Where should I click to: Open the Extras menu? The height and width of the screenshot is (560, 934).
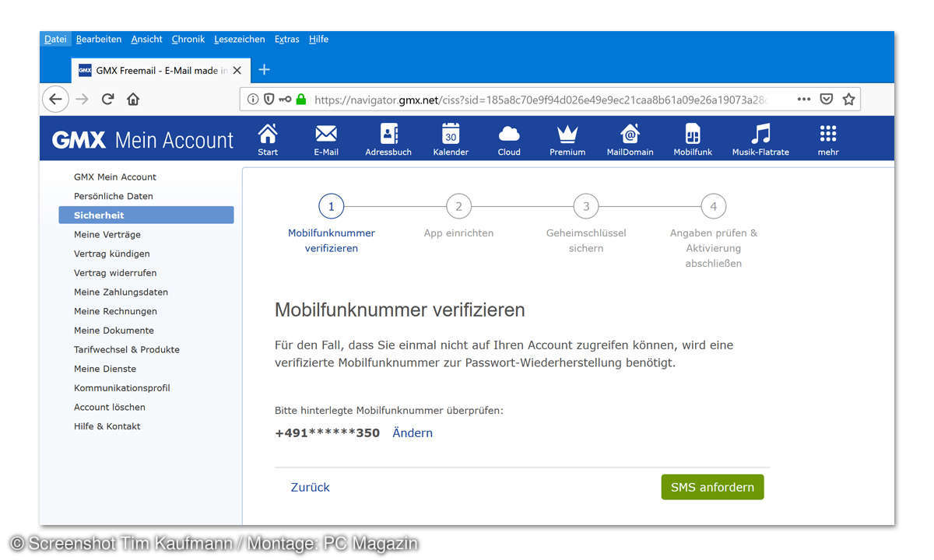click(x=286, y=39)
